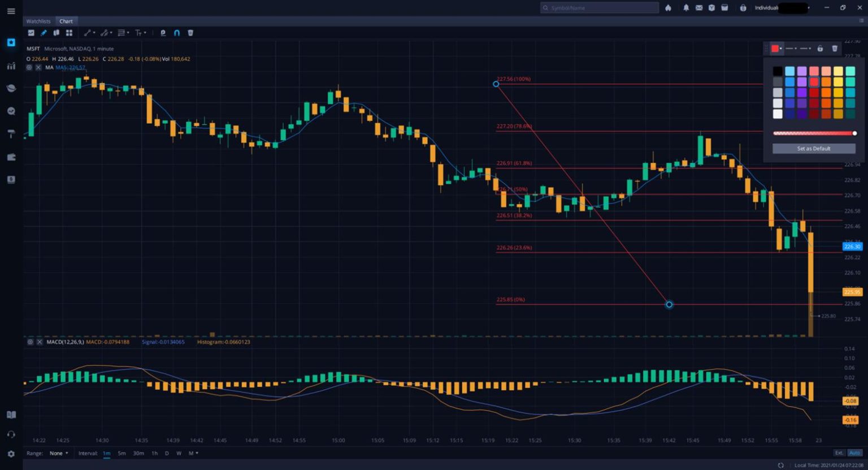Open the messages envelope icon
Screen dimensions: 868x470
(698, 8)
